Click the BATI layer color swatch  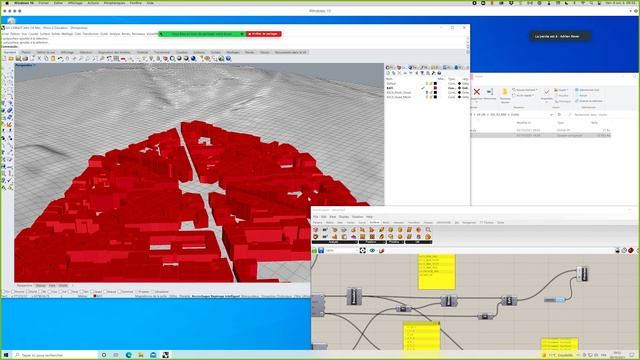(435, 88)
